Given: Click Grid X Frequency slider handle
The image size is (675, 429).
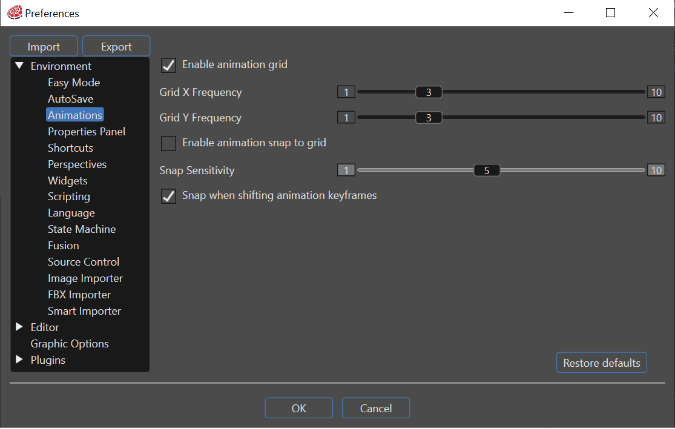Looking at the screenshot, I should click(429, 92).
